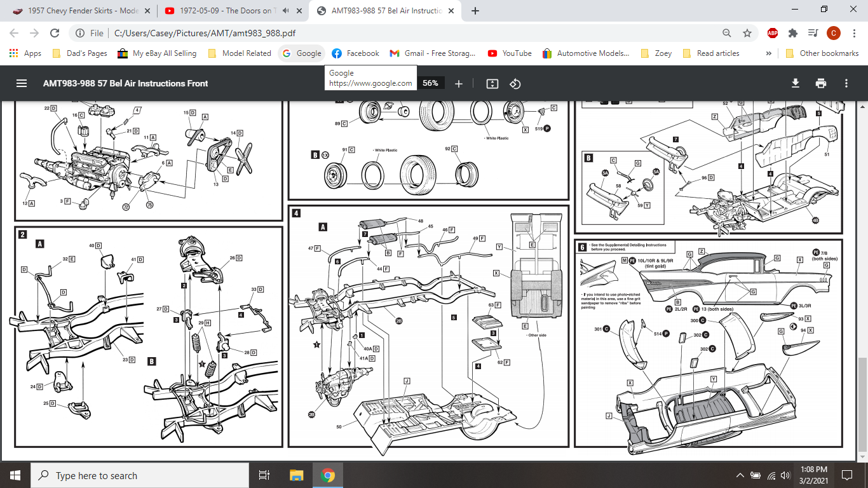Open the Dad's Pages bookmark folder
Screen dimensions: 868x488
pos(79,53)
